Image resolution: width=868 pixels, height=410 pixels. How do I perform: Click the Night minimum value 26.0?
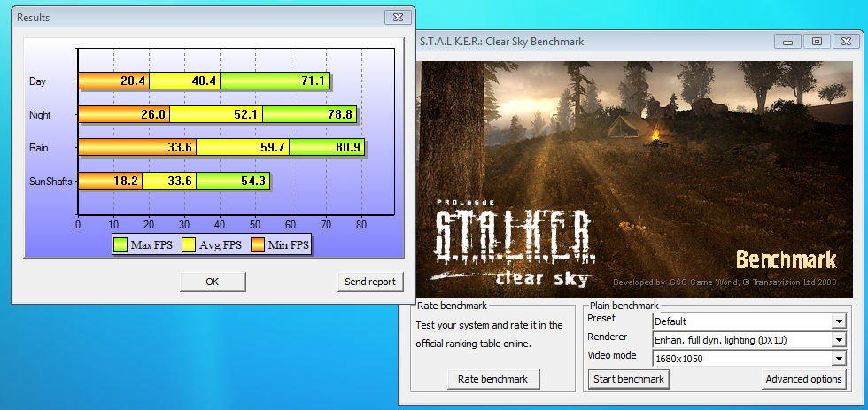click(x=153, y=115)
